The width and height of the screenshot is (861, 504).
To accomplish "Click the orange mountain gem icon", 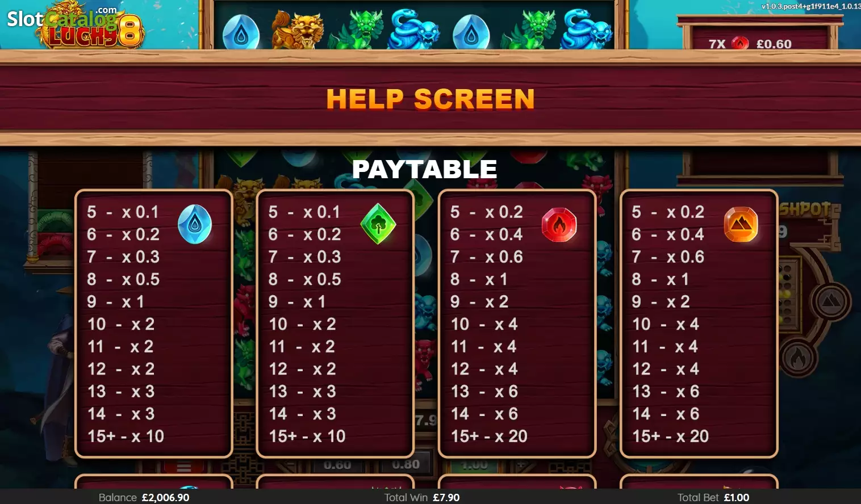I will point(741,225).
